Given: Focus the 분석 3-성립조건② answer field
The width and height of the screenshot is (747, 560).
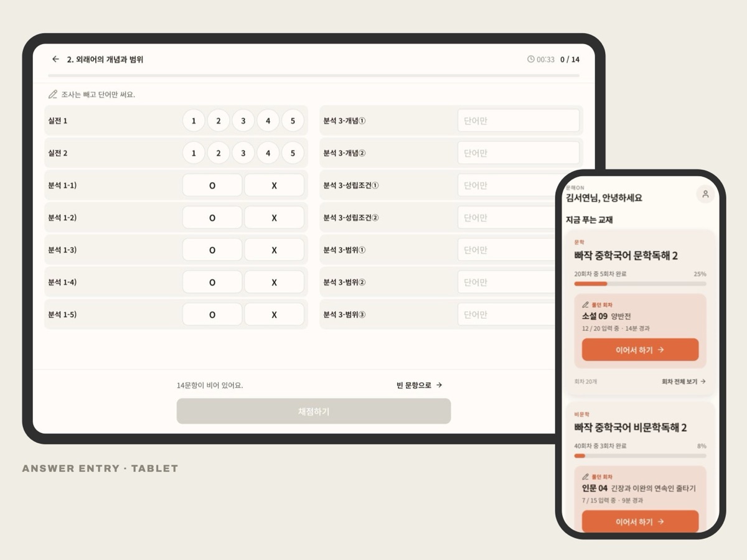Looking at the screenshot, I should [507, 218].
